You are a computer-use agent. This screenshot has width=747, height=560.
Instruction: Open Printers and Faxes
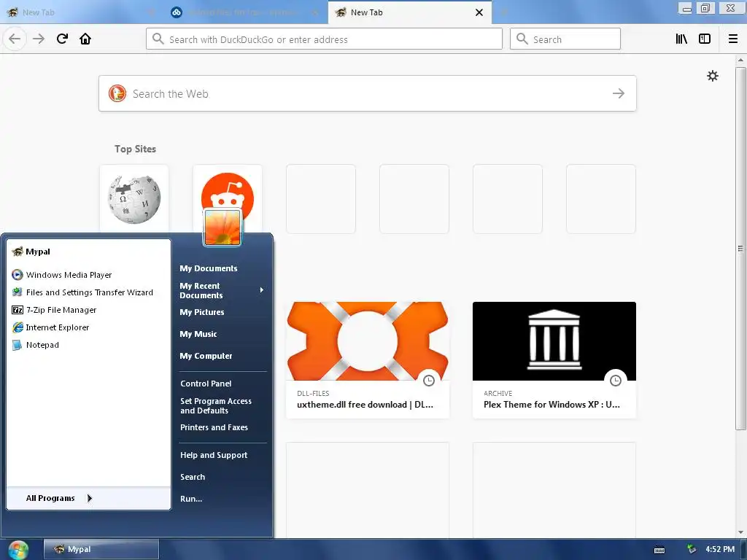coord(214,427)
